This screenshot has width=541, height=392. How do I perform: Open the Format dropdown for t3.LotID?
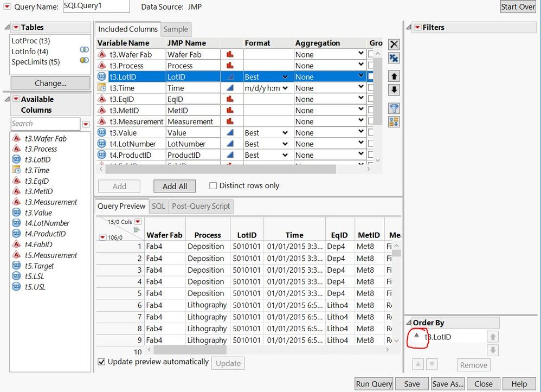click(x=285, y=76)
